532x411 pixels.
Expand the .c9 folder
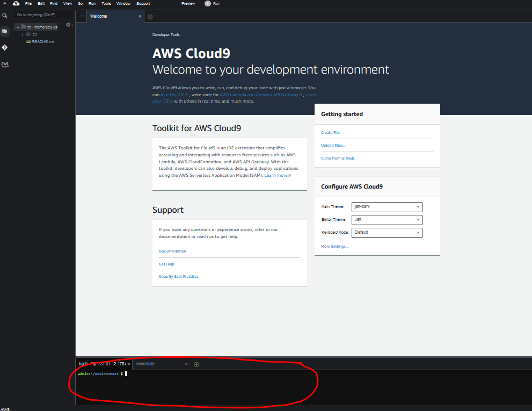(23, 34)
